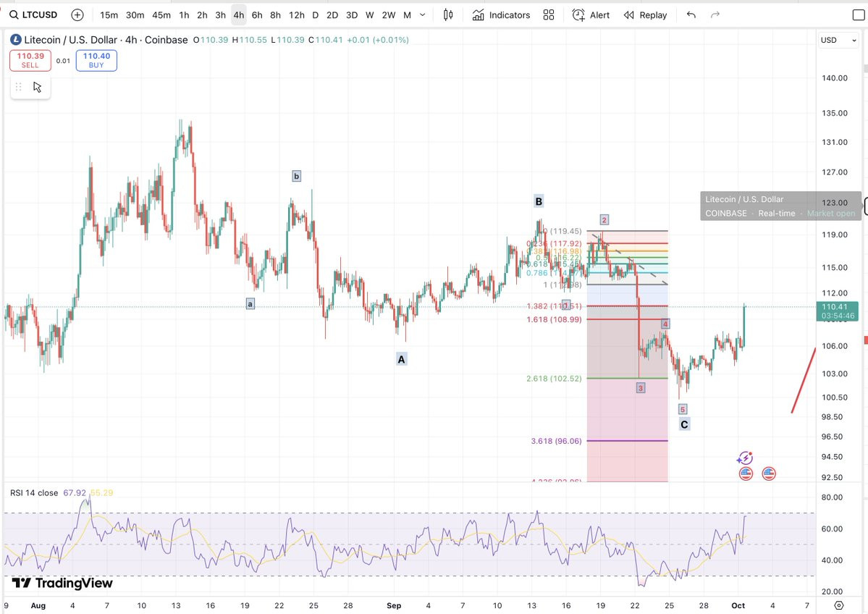Open the candlestick chart type menu
This screenshot has width=868, height=614.
(x=448, y=15)
